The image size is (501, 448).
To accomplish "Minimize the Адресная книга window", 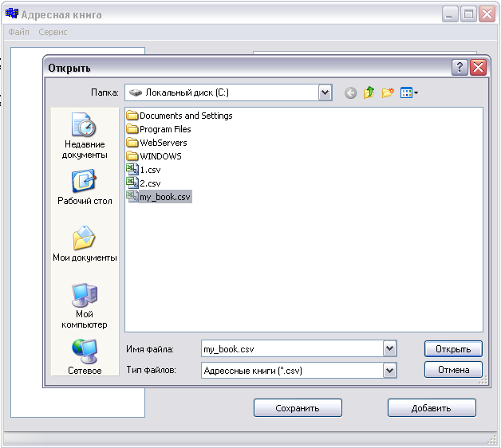I will click(x=450, y=14).
